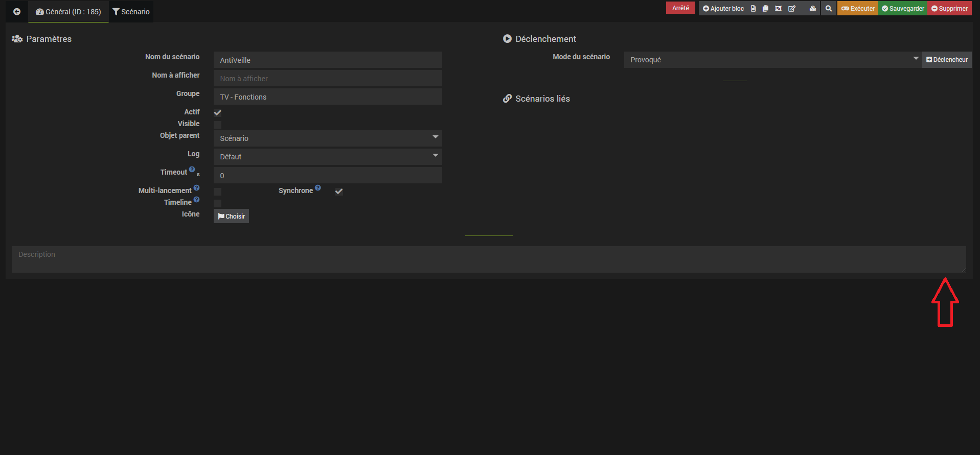This screenshot has width=980, height=455.
Task: Enable the Multi-lancement checkbox
Action: point(218,191)
